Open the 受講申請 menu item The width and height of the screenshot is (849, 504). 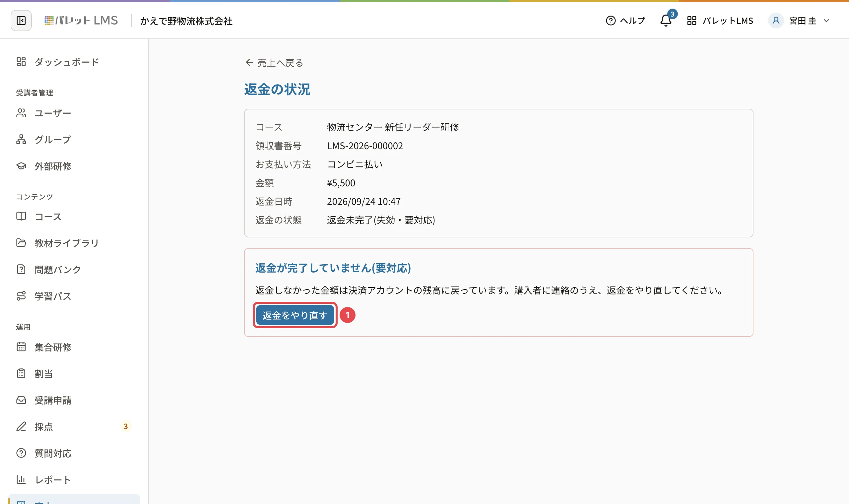point(74,400)
